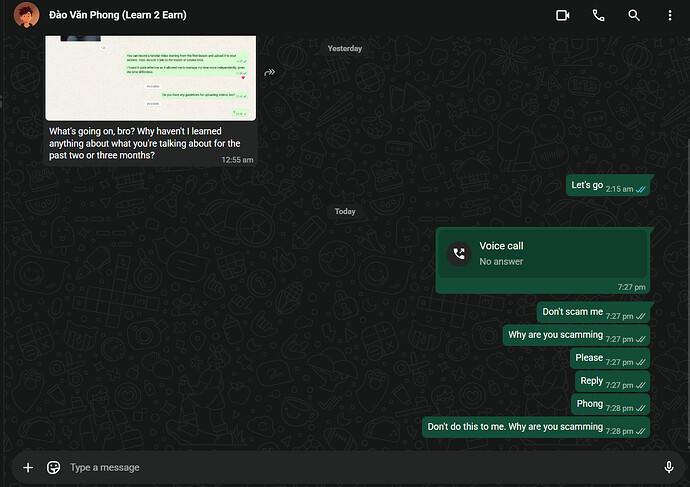Click the forward arrow beside the image
690x487 pixels.
tap(269, 72)
